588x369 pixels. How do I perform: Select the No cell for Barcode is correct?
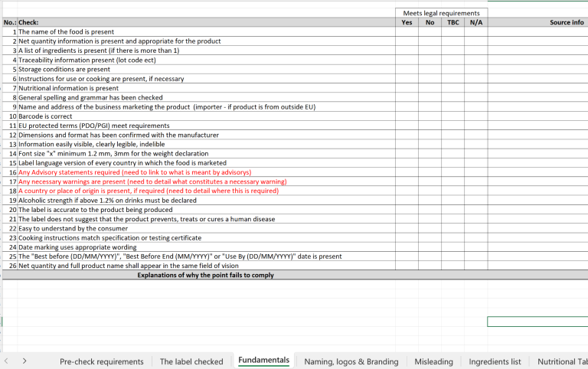[x=430, y=116]
